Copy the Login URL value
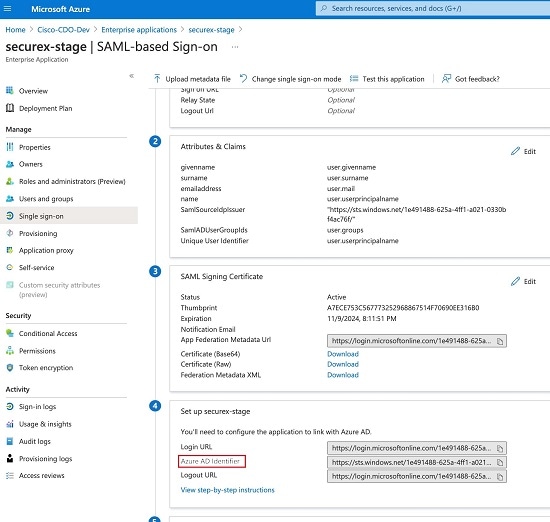550x522 pixels. [x=500, y=448]
